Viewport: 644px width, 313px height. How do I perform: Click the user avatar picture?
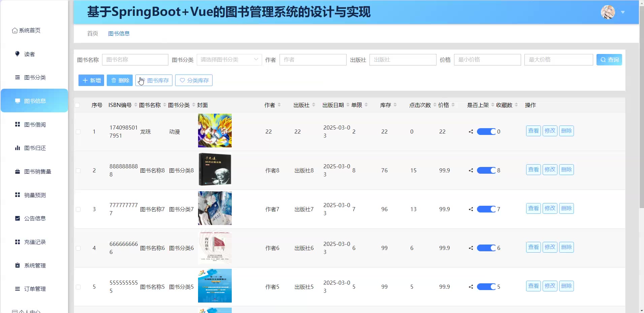click(x=608, y=12)
